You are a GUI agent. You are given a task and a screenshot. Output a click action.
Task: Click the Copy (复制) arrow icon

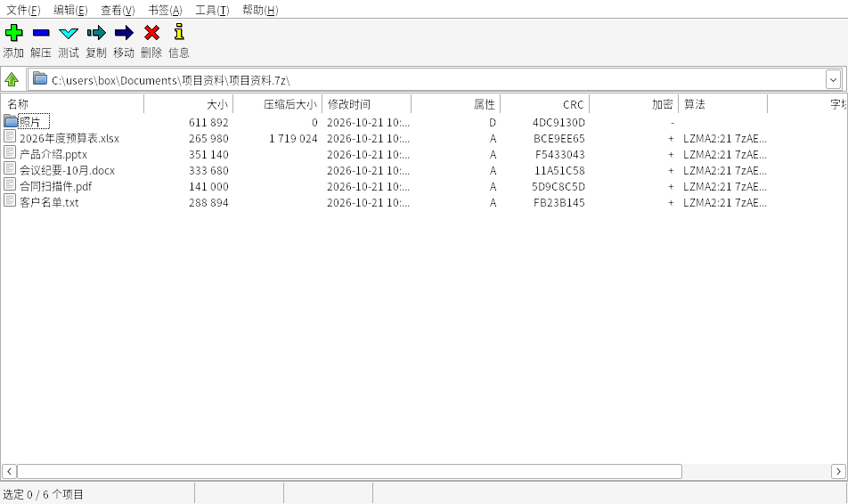[x=96, y=33]
